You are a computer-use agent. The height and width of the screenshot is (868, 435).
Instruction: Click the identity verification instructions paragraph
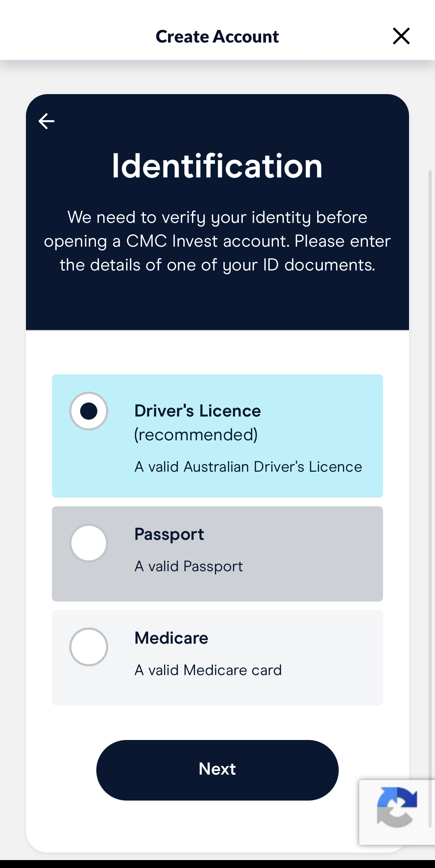(x=217, y=241)
